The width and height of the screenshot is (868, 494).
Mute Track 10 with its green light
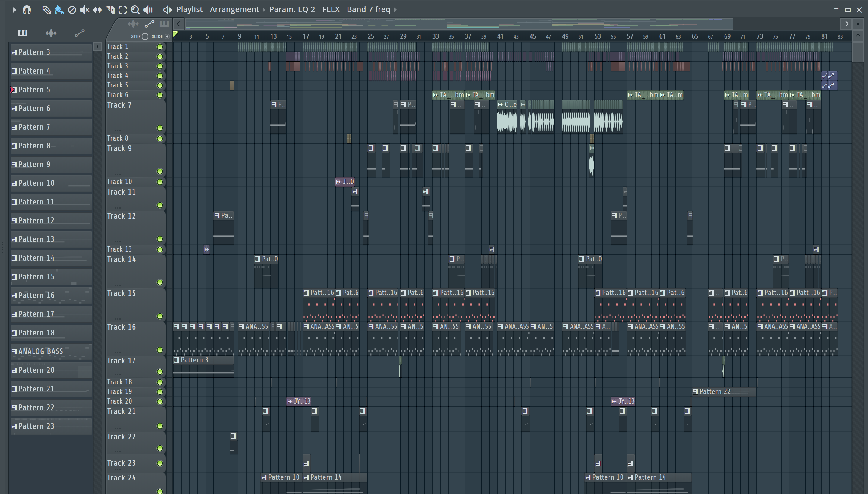160,182
